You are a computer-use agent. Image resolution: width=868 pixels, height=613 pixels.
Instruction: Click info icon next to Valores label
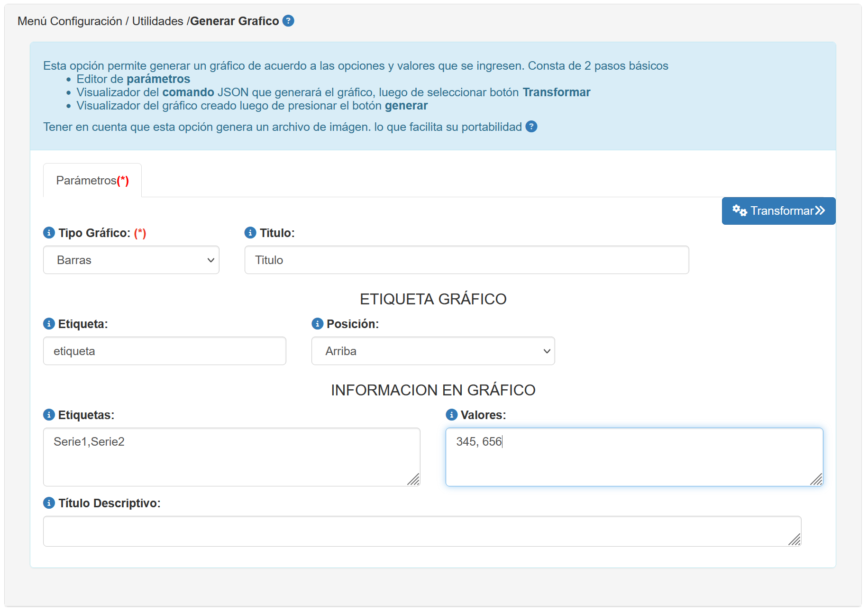pos(451,415)
